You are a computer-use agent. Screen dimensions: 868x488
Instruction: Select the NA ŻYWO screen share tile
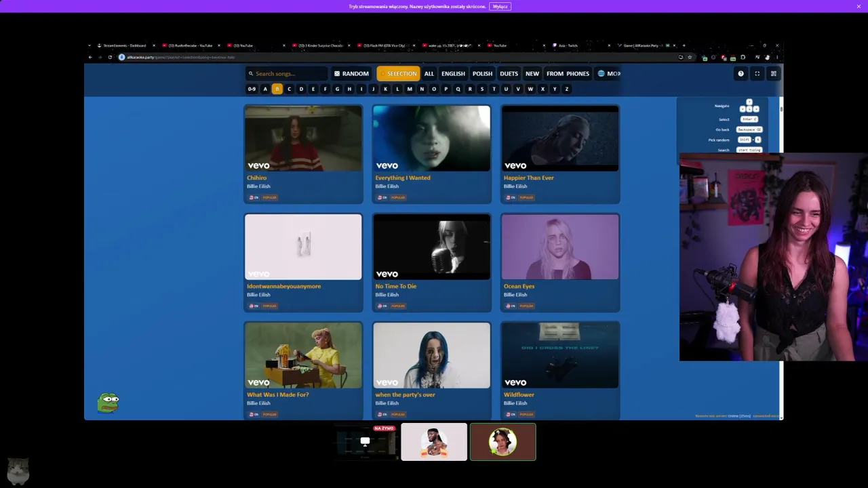point(365,442)
